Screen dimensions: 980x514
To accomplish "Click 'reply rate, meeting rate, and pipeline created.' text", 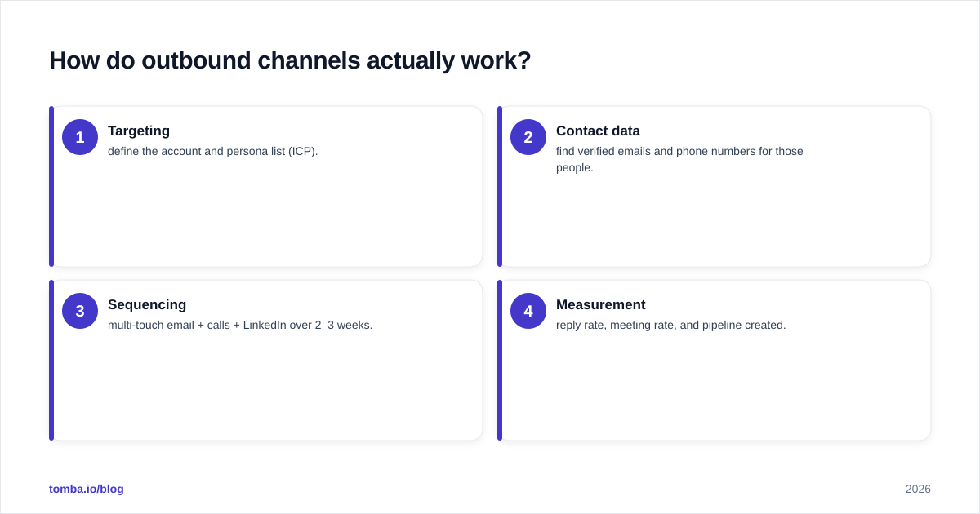I will click(671, 325).
